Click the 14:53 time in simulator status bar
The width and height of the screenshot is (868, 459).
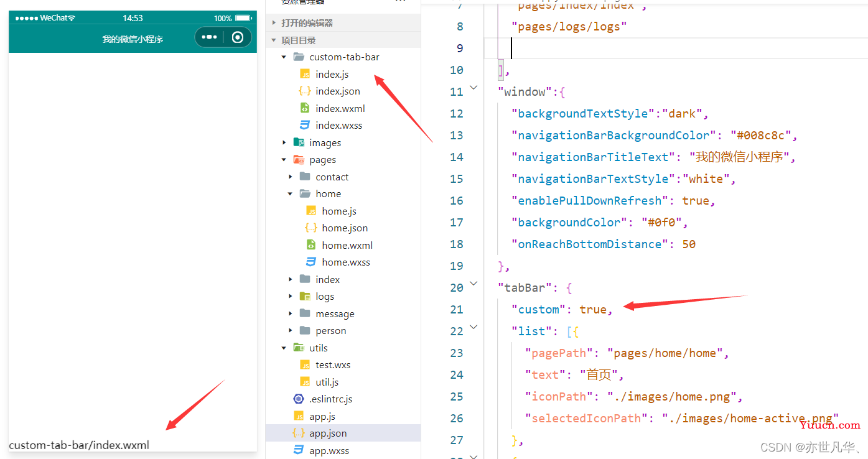(133, 18)
